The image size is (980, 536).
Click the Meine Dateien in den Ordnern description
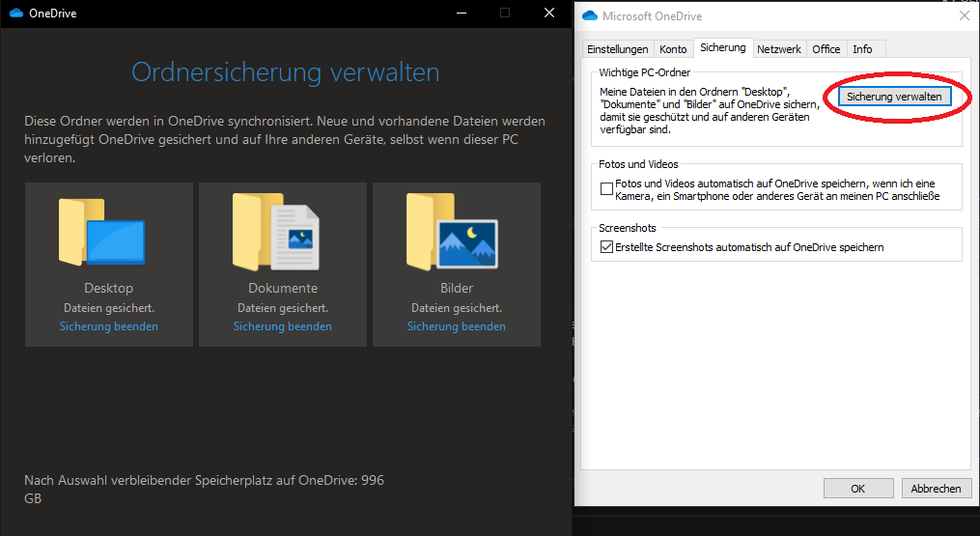(710, 111)
